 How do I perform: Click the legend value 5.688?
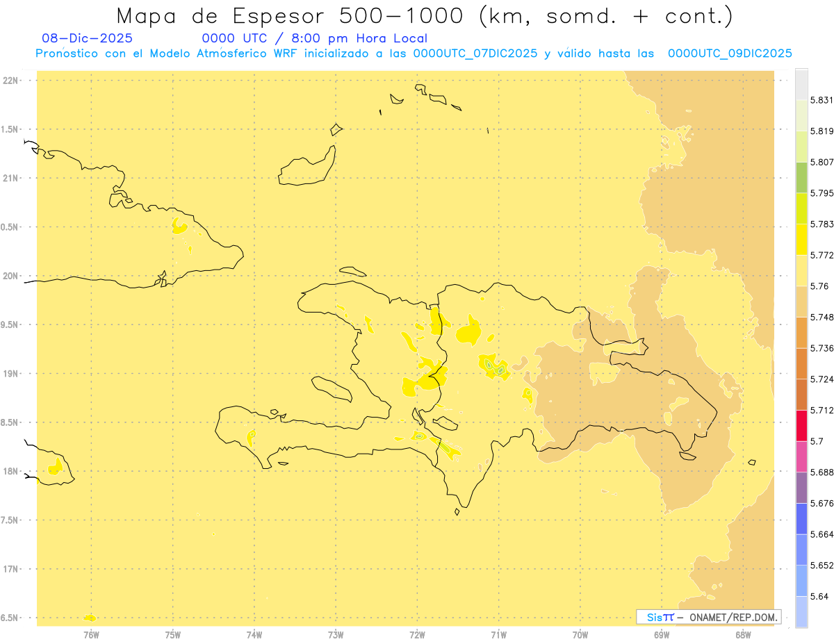pyautogui.click(x=821, y=472)
